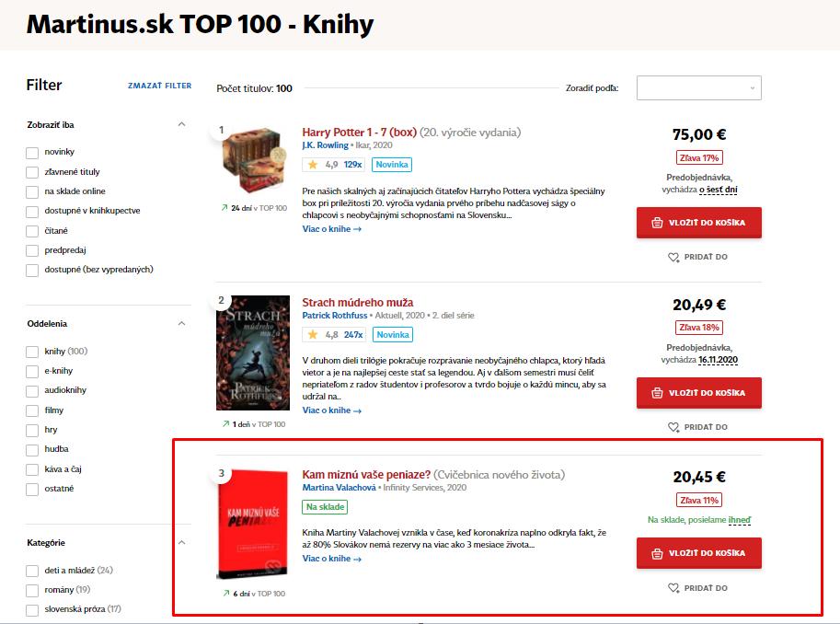
Task: Click the star rating icon for Harry Potter
Action: 313,165
